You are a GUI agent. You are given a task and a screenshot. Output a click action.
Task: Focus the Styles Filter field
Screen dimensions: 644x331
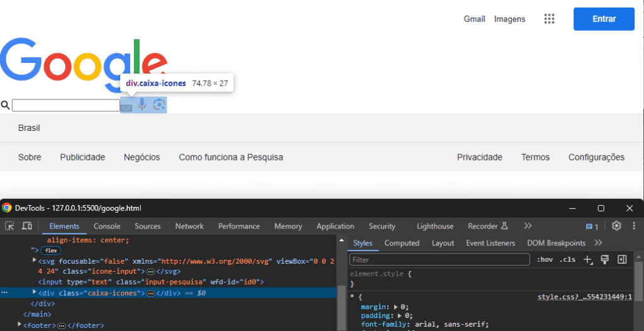point(440,259)
